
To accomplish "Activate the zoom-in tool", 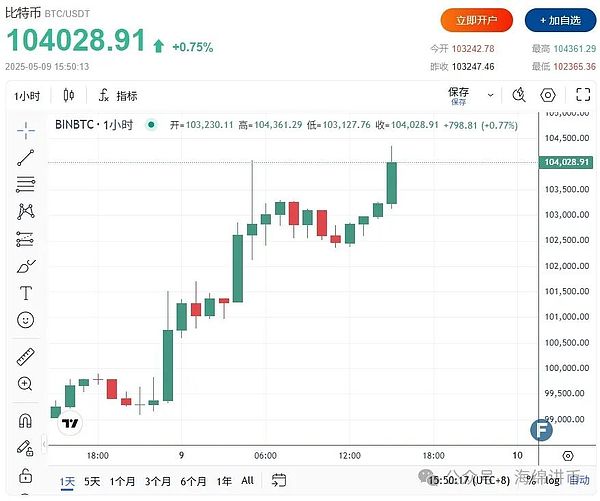I will click(x=26, y=383).
